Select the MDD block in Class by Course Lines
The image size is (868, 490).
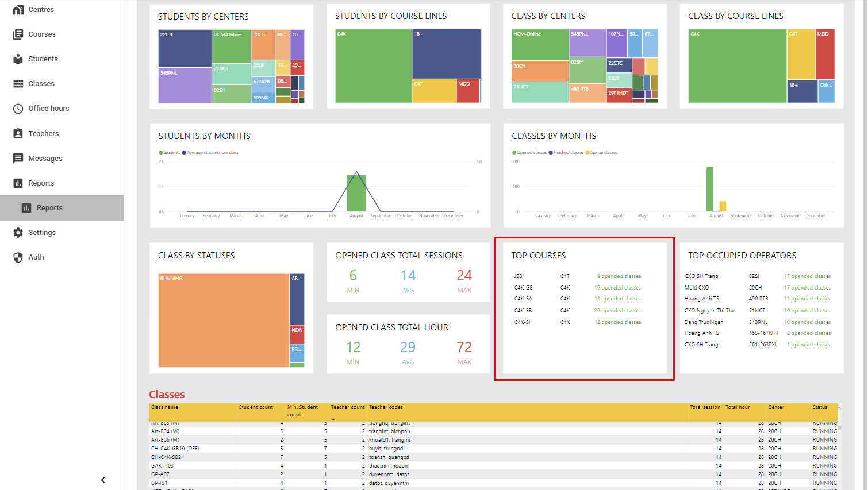[x=825, y=54]
